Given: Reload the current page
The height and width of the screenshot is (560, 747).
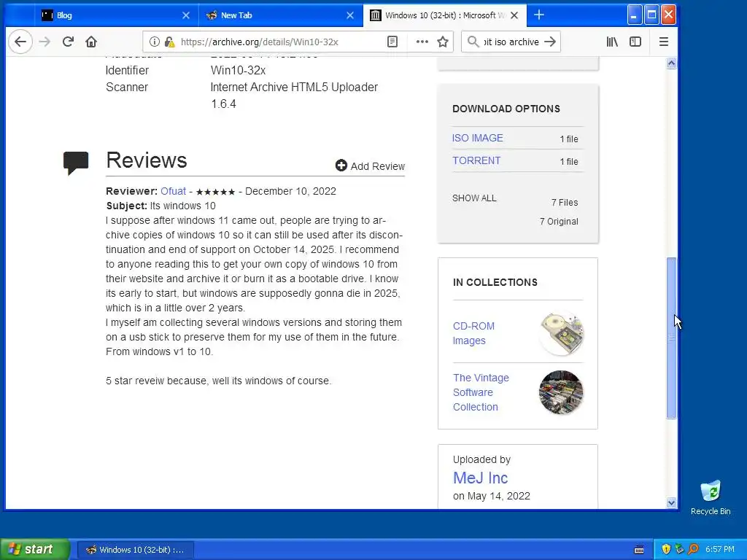Looking at the screenshot, I should tap(68, 42).
